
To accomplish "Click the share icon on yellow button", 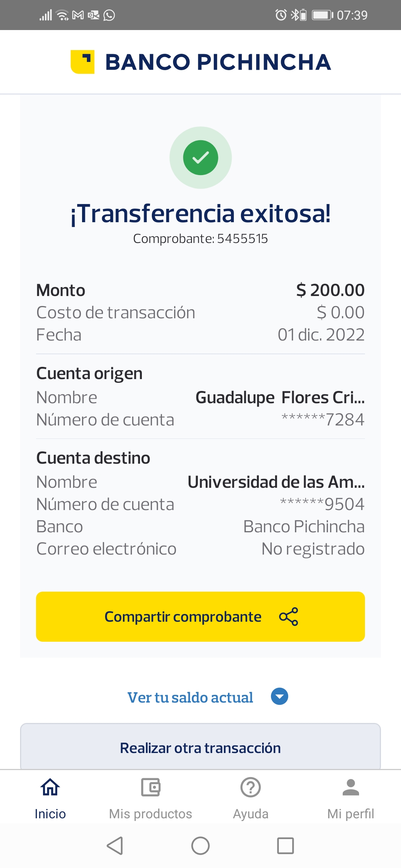I will tap(288, 617).
